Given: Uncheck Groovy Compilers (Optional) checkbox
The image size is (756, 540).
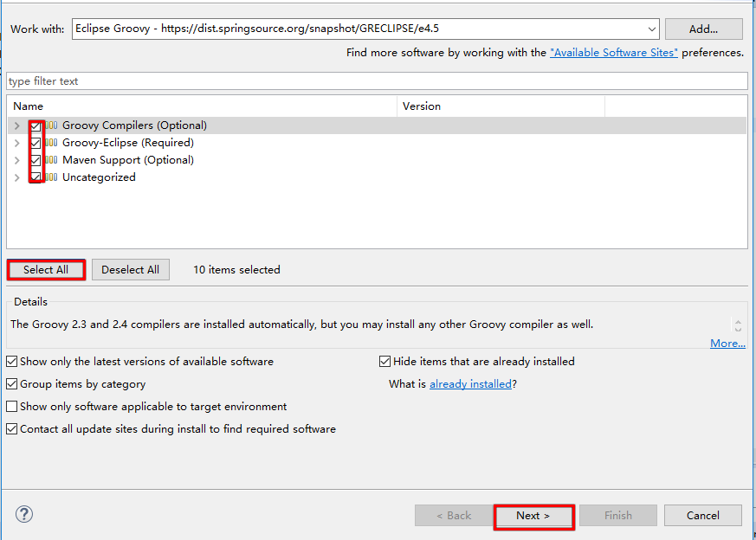Looking at the screenshot, I should [36, 126].
